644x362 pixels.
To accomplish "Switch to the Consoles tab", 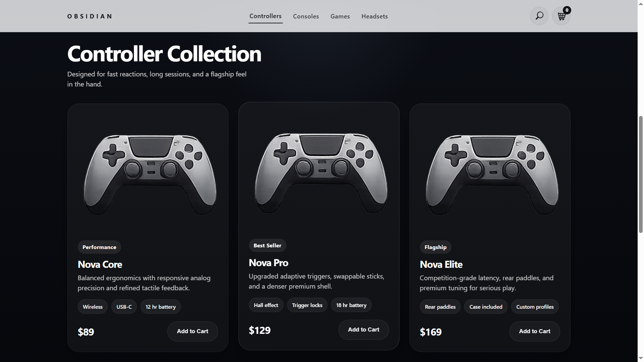I will [306, 16].
